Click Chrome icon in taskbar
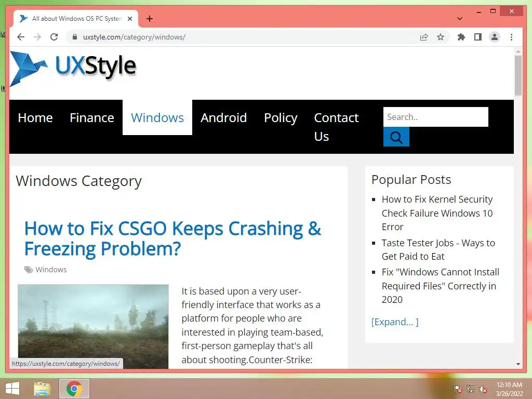Viewport: 532px width, 399px height. tap(74, 389)
